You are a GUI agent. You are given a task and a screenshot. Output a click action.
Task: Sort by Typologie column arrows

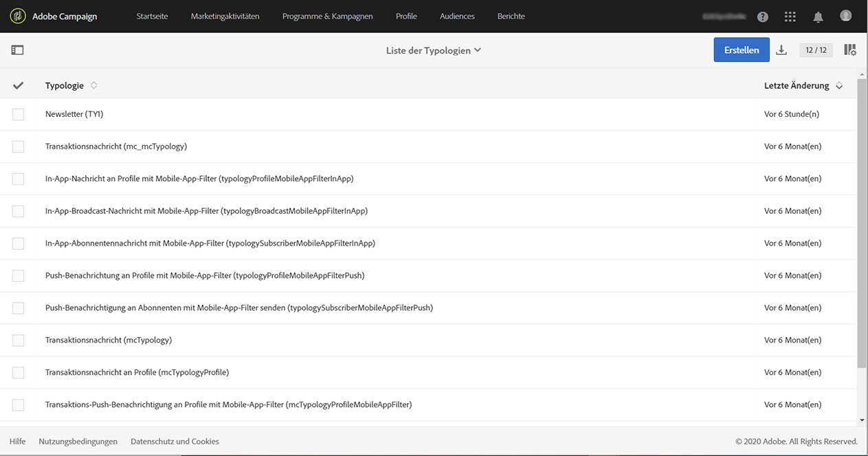click(x=94, y=85)
